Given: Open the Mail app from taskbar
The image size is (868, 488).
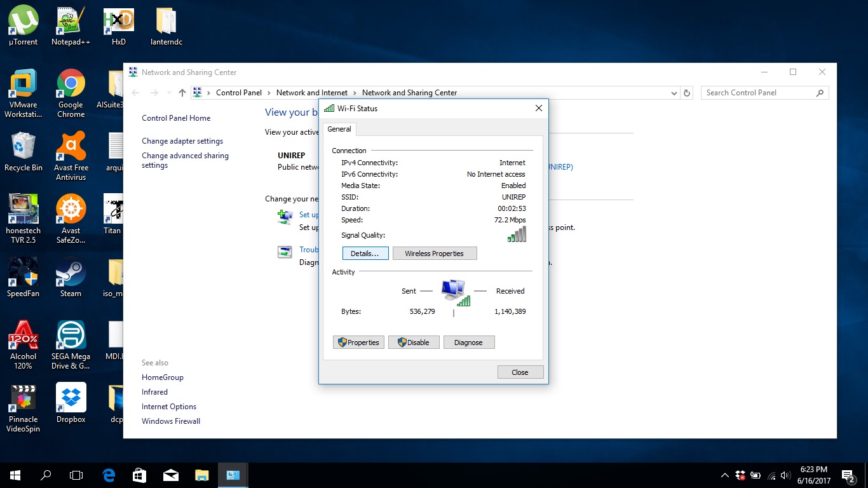Looking at the screenshot, I should [170, 475].
